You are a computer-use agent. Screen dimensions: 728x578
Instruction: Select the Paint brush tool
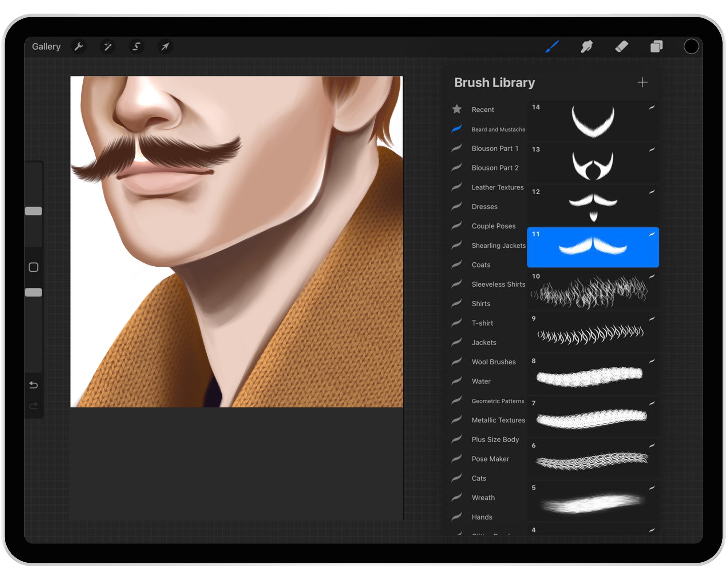[x=551, y=46]
